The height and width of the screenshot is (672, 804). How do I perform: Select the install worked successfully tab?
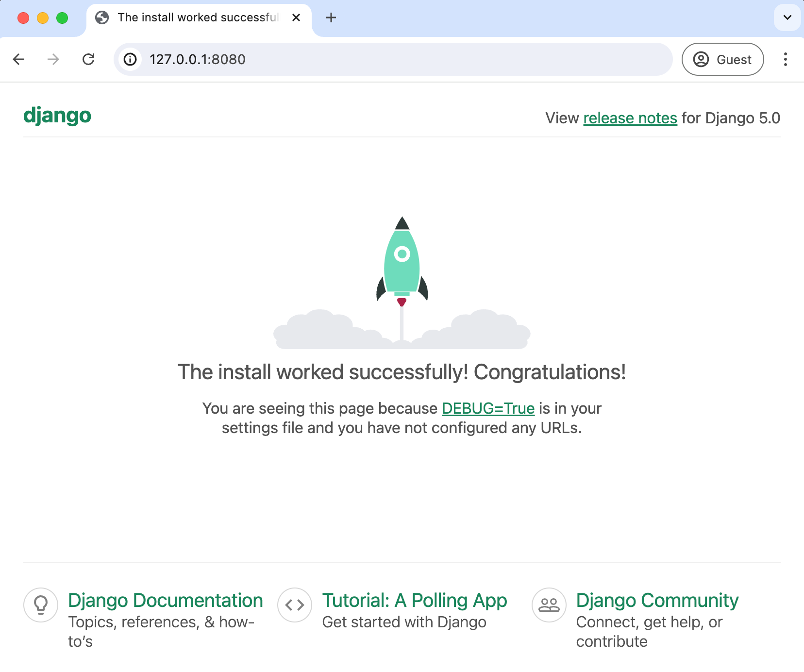199,18
